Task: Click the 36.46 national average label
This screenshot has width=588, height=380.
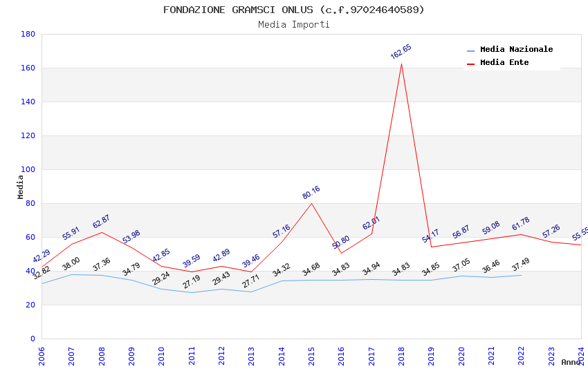Action: coord(491,266)
